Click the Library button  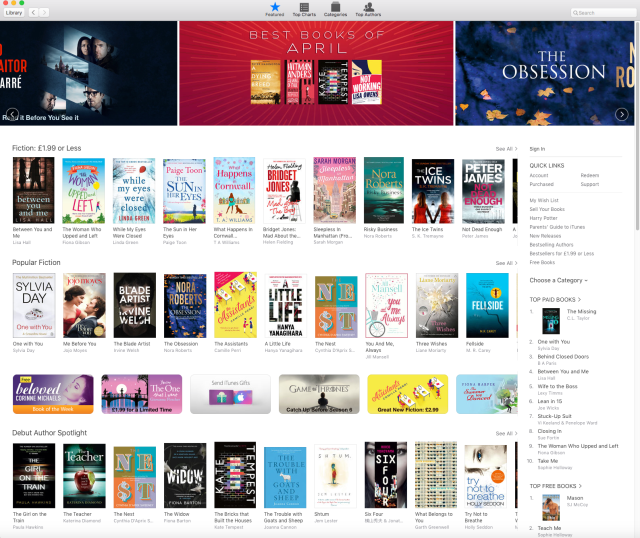point(14,13)
